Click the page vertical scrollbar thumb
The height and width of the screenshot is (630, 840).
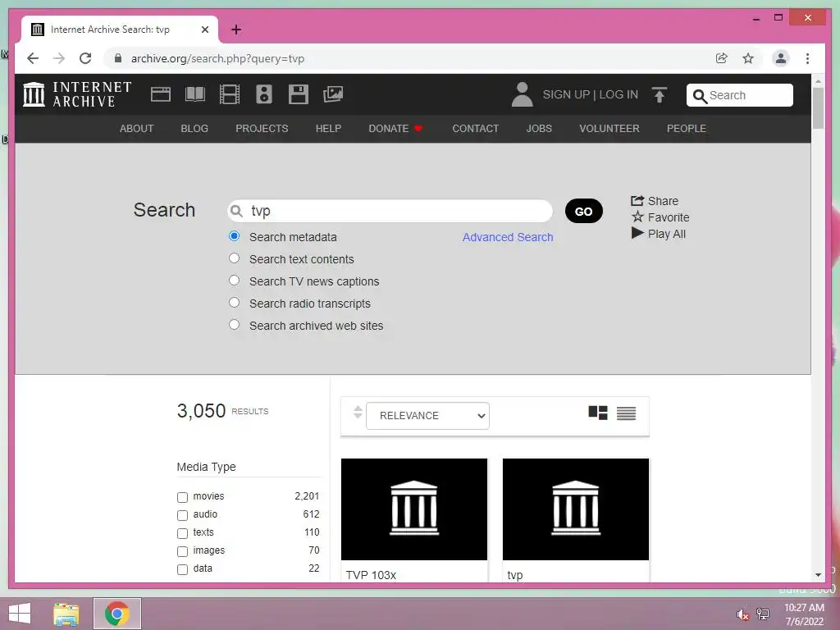(x=818, y=108)
